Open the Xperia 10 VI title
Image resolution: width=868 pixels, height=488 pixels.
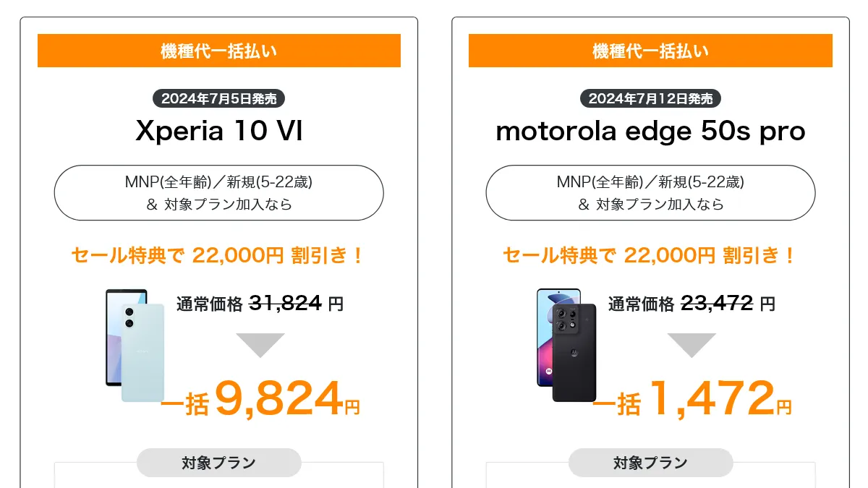[x=219, y=132]
